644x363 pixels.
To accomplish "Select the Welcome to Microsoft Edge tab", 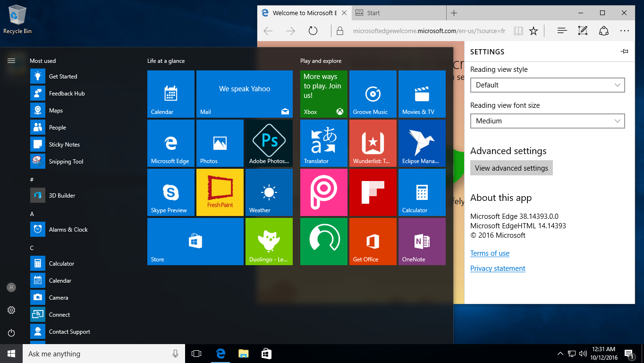I will [x=305, y=13].
